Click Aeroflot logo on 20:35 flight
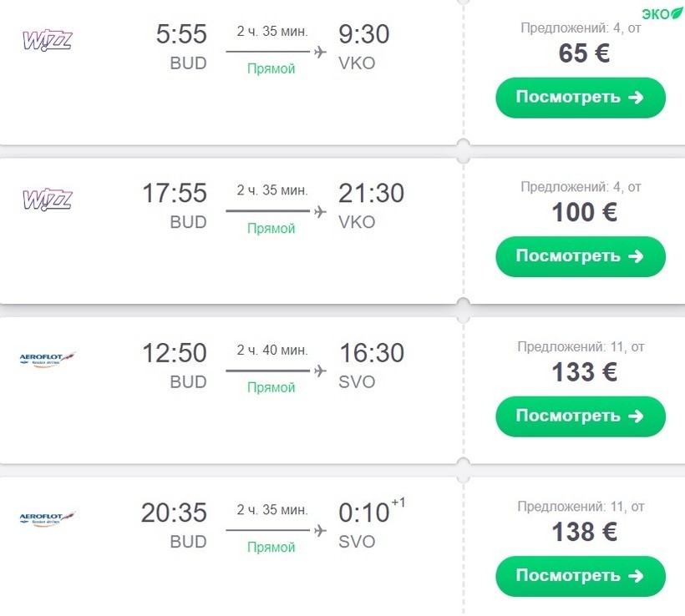685x616 pixels. click(x=47, y=518)
